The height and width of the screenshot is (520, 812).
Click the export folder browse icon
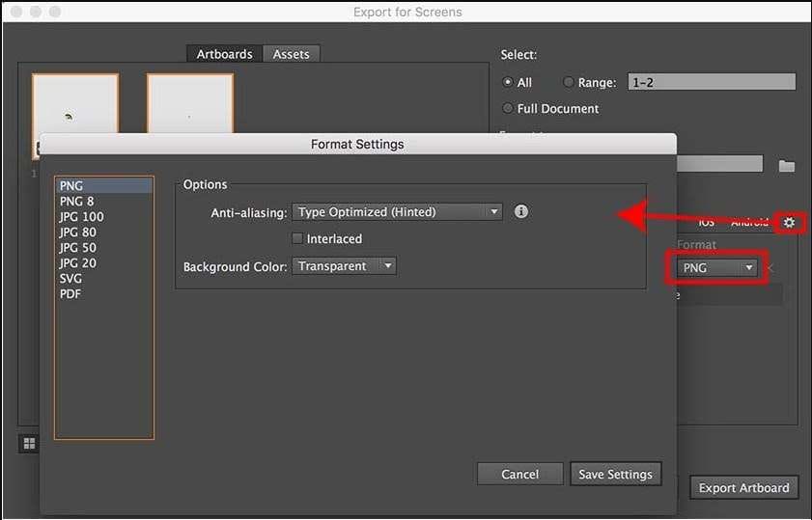(x=787, y=166)
